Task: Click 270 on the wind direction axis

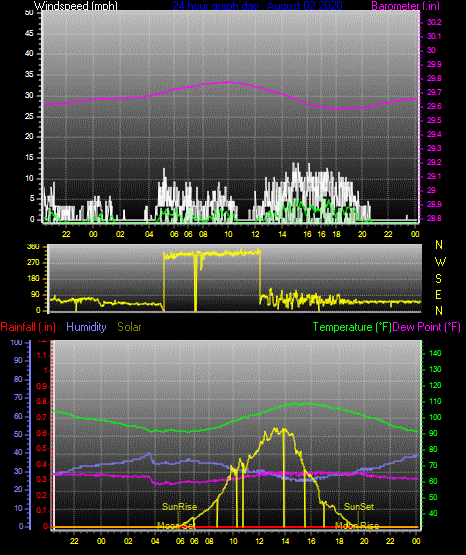Action: 33,263
